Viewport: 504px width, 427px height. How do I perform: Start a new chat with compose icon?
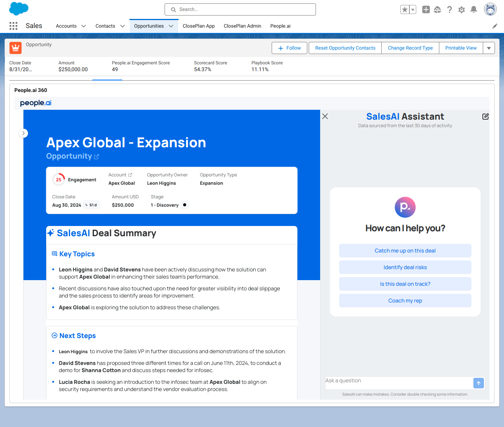(485, 117)
